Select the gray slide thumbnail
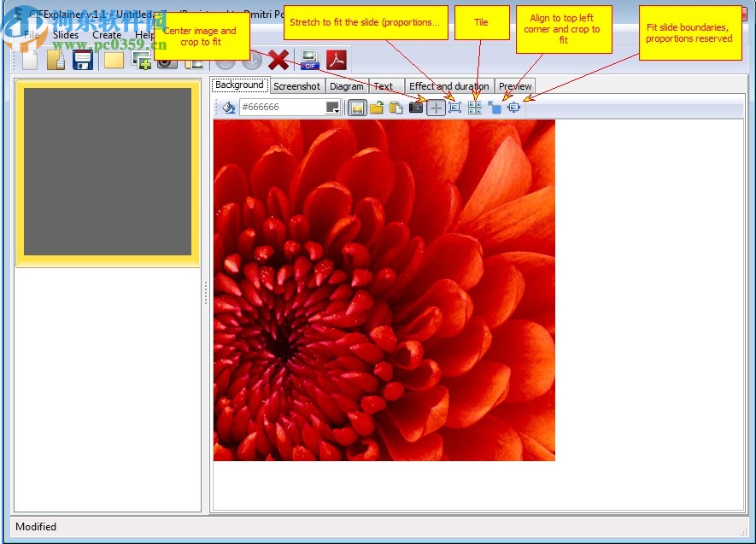756x544 pixels. (108, 172)
